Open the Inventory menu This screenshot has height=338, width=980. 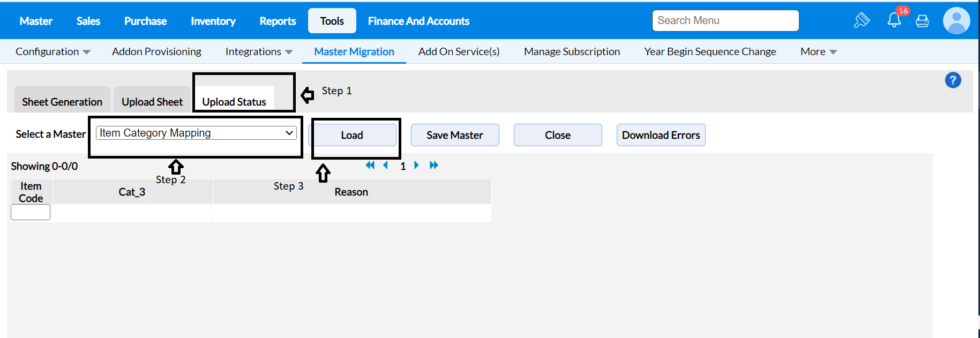tap(213, 21)
